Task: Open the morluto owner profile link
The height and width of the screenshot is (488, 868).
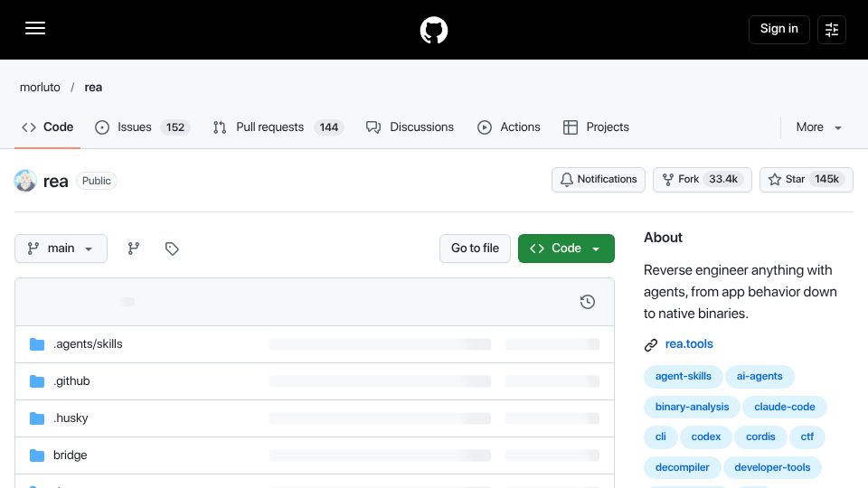Action: (x=40, y=88)
